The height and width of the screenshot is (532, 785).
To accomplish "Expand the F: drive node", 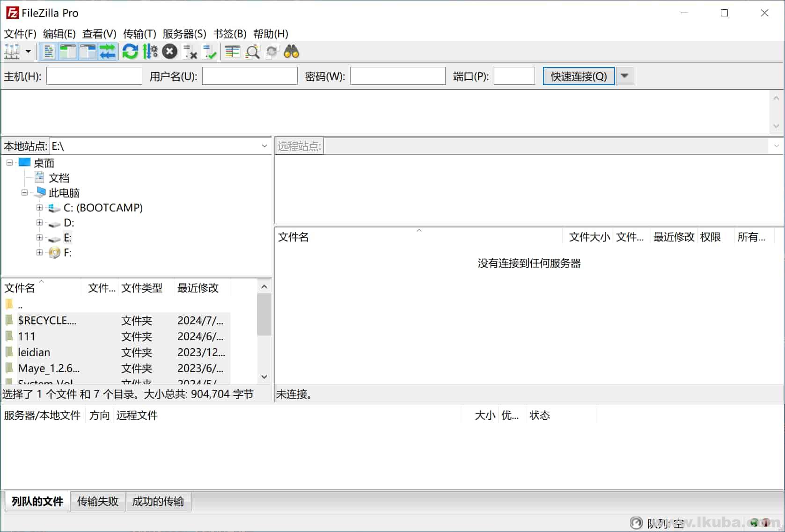I will point(39,253).
